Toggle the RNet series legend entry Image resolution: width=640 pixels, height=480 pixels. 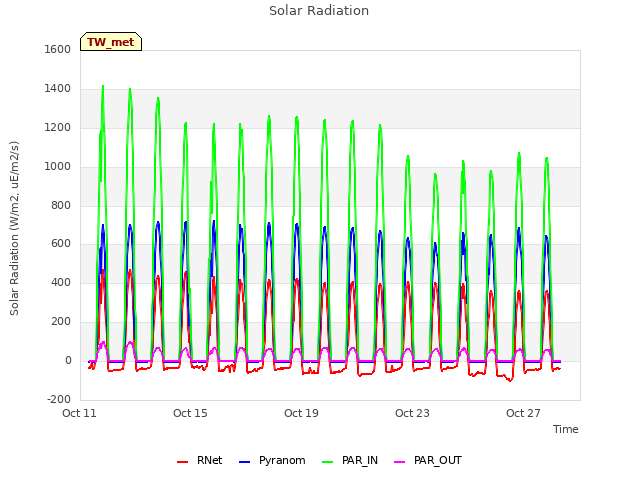pyautogui.click(x=200, y=460)
